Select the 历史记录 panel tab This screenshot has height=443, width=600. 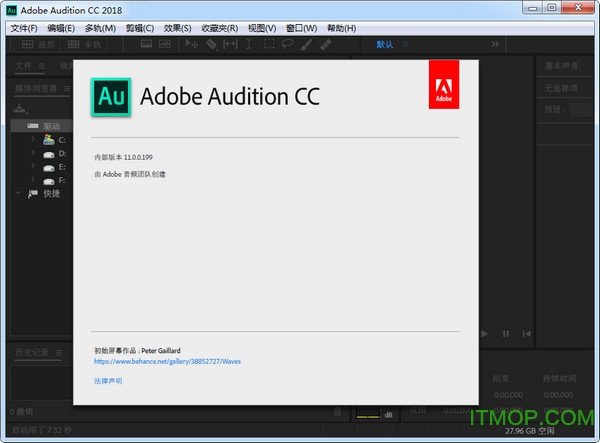(x=32, y=352)
